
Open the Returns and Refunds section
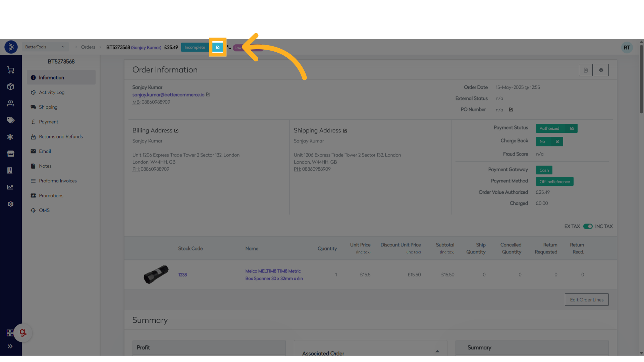click(x=61, y=137)
